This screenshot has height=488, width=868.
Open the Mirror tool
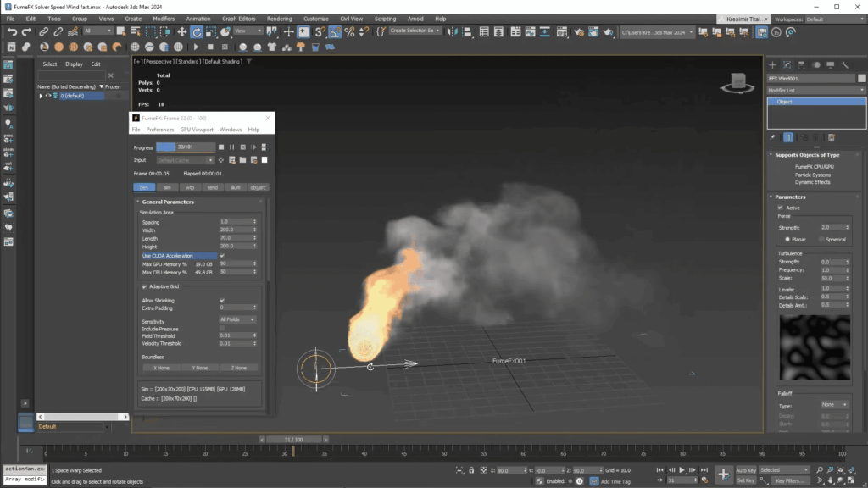click(453, 32)
